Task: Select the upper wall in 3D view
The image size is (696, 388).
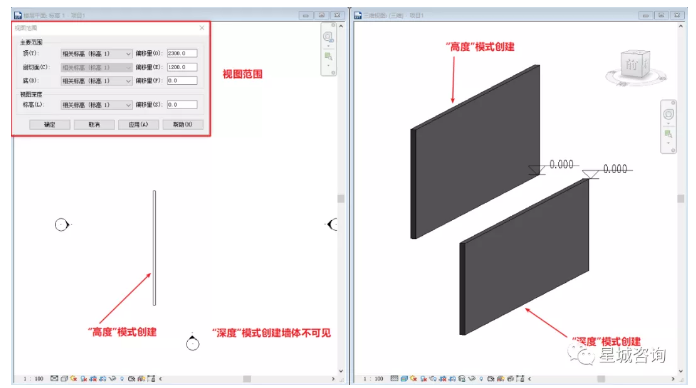Action: 475,151
